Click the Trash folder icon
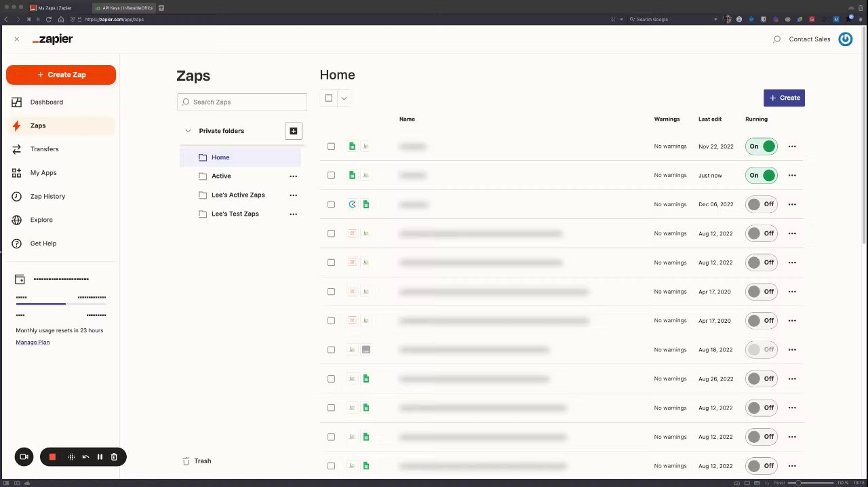This screenshot has height=487, width=868. point(186,461)
